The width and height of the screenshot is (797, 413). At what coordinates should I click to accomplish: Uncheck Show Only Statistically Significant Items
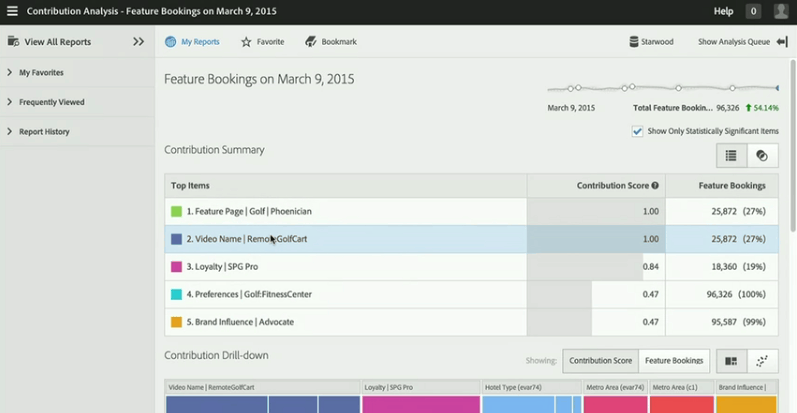tap(637, 131)
